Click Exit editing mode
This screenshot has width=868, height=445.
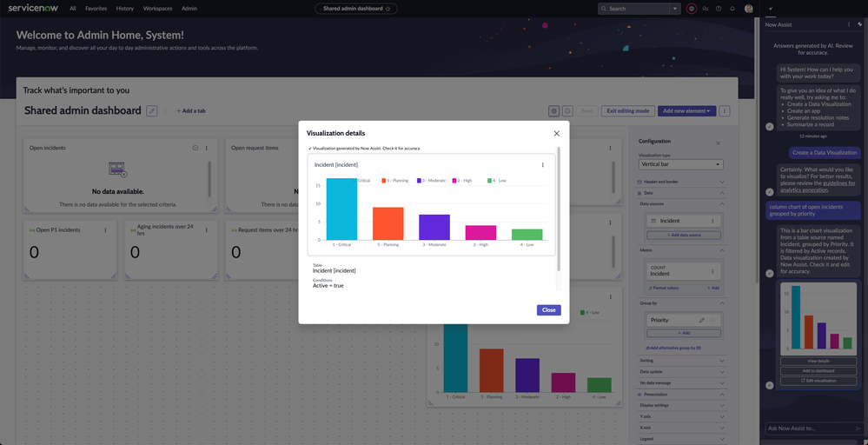628,110
